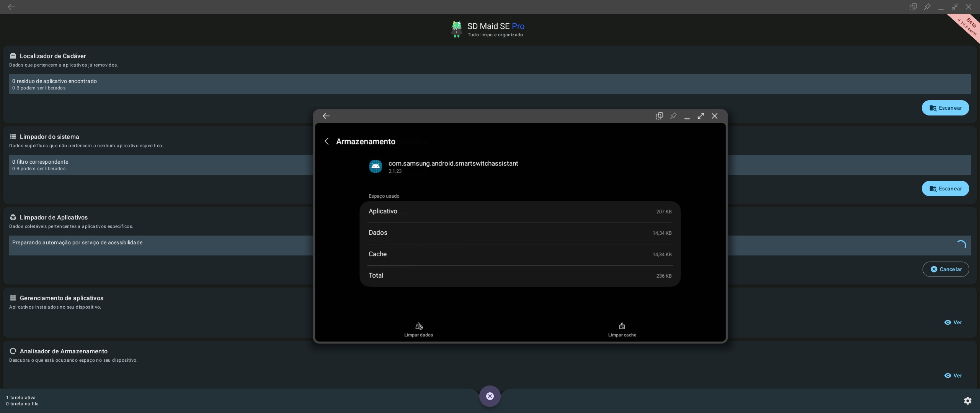Expand the "0 resíduo de aplicativo encontrado" row

tap(490, 84)
